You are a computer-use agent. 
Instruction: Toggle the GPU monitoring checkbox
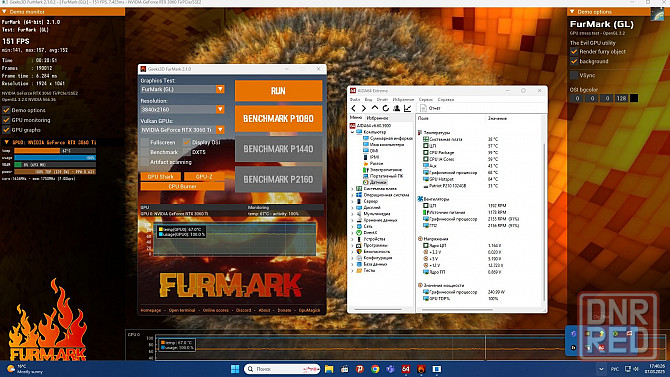(x=6, y=120)
